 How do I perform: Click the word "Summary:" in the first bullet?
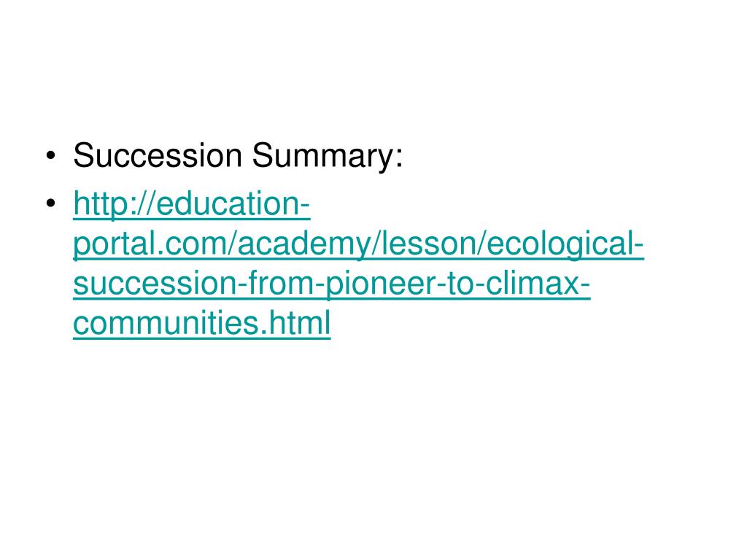pyautogui.click(x=328, y=156)
